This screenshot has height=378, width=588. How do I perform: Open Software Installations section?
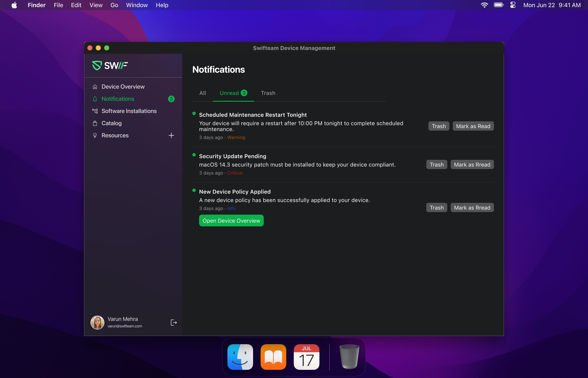click(x=133, y=111)
